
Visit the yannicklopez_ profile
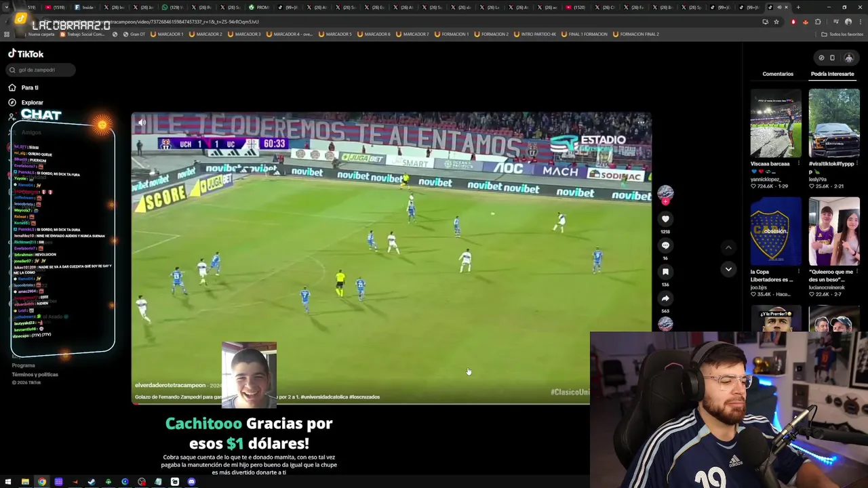pos(765,179)
